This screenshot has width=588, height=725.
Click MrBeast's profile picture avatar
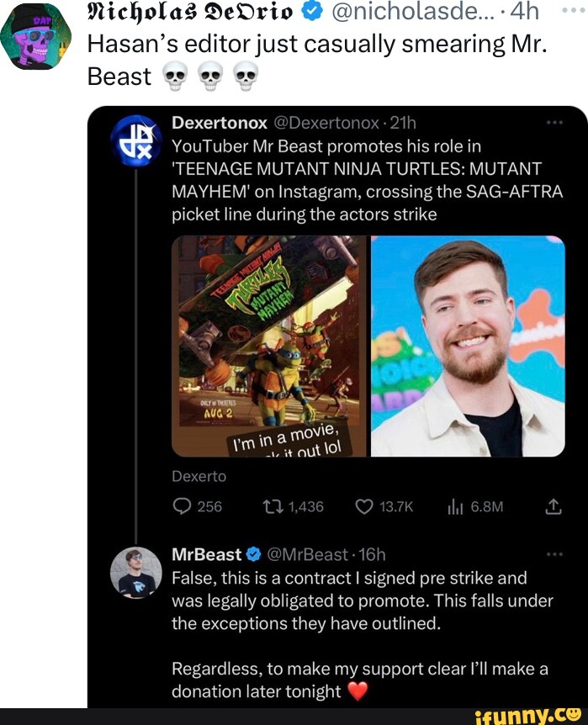[x=135, y=573]
